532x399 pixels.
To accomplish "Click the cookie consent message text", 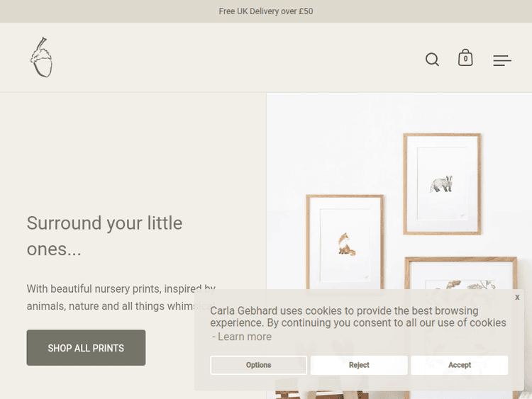I will (358, 317).
